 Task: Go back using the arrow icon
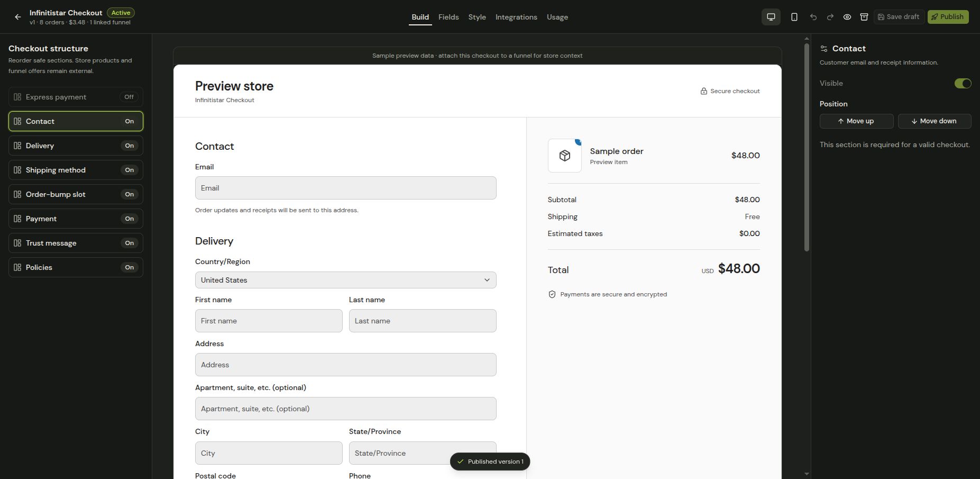[x=18, y=17]
